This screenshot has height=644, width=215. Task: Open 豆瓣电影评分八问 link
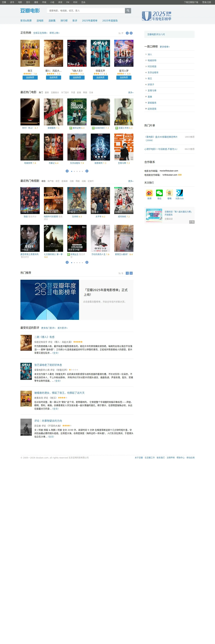156,34
